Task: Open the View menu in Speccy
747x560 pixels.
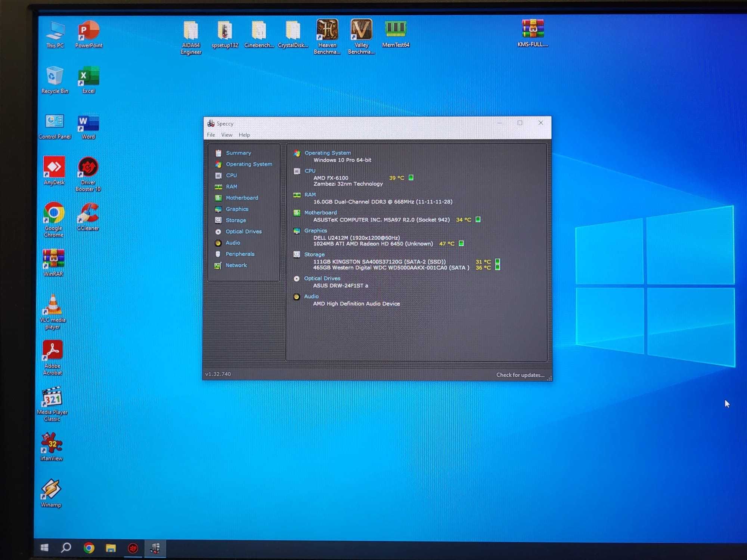Action: (x=227, y=135)
